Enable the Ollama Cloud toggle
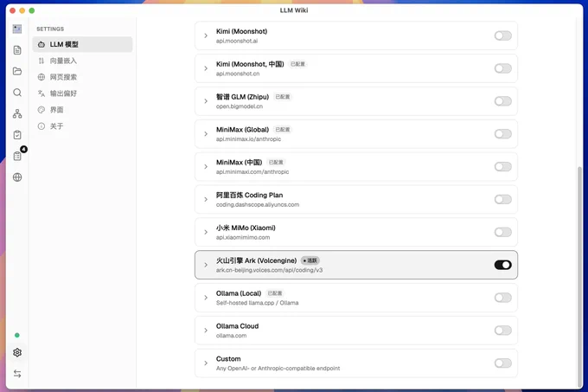588x392 pixels. pyautogui.click(x=503, y=330)
